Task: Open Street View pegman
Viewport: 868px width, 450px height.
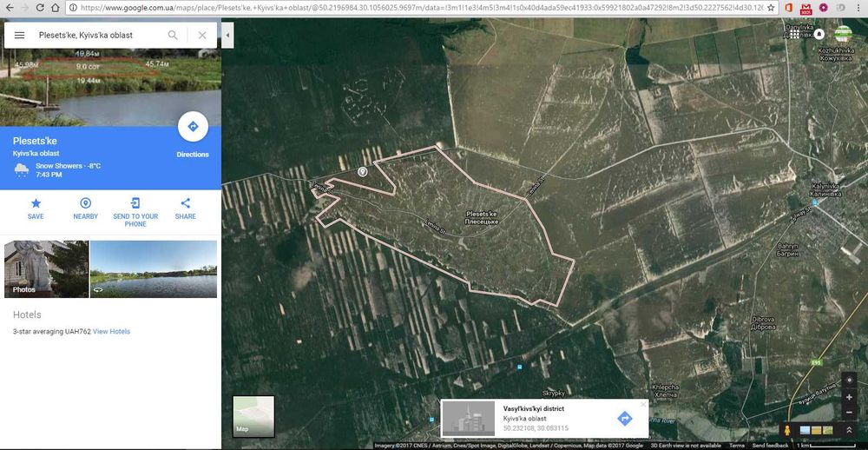Action: click(x=786, y=429)
